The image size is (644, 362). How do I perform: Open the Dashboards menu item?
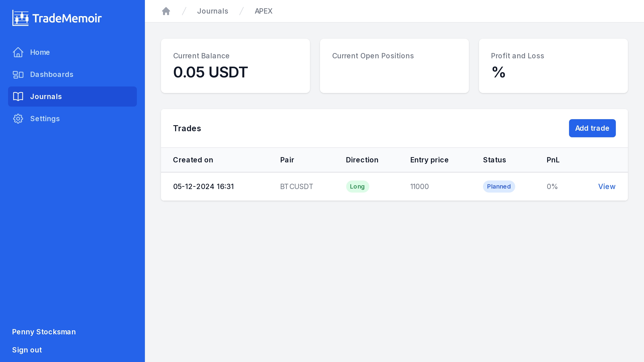pos(72,74)
